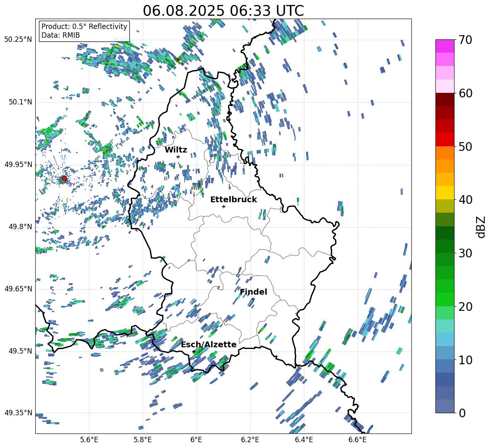Click the magenta top segment of colorbar

[445, 46]
